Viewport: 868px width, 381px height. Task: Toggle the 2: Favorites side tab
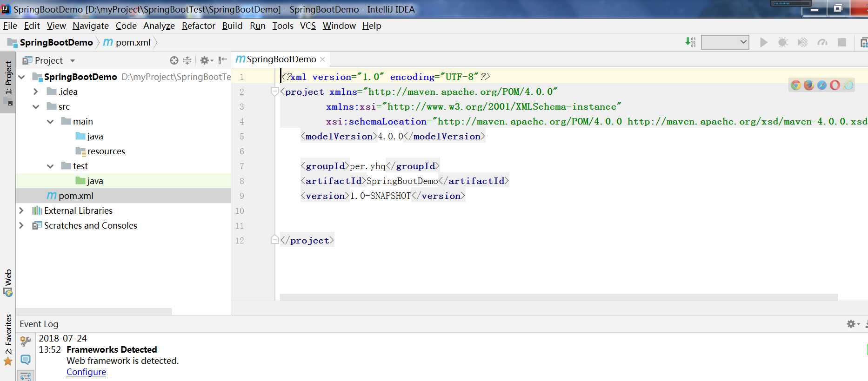point(8,340)
